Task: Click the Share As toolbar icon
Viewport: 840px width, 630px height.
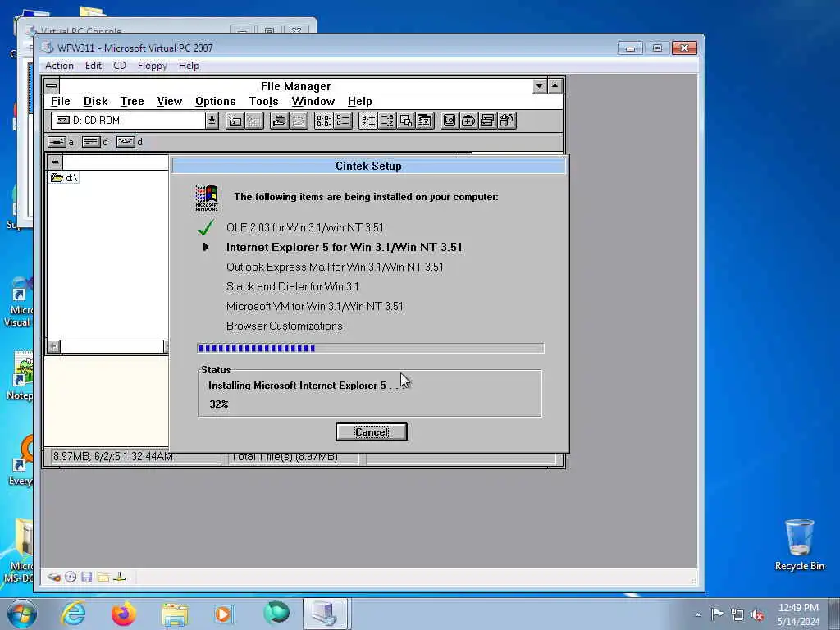Action: [x=279, y=121]
